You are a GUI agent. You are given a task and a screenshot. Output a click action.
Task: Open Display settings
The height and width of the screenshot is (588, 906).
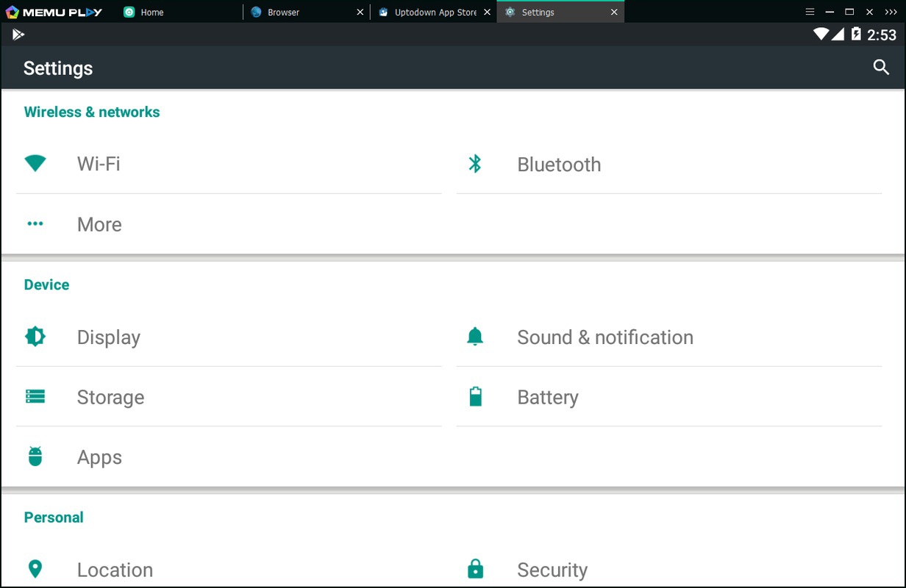click(x=229, y=337)
